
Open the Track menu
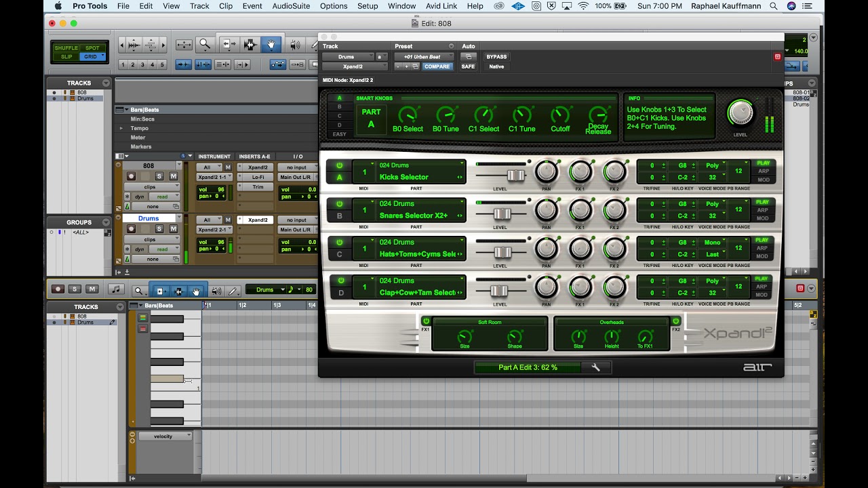pos(199,6)
